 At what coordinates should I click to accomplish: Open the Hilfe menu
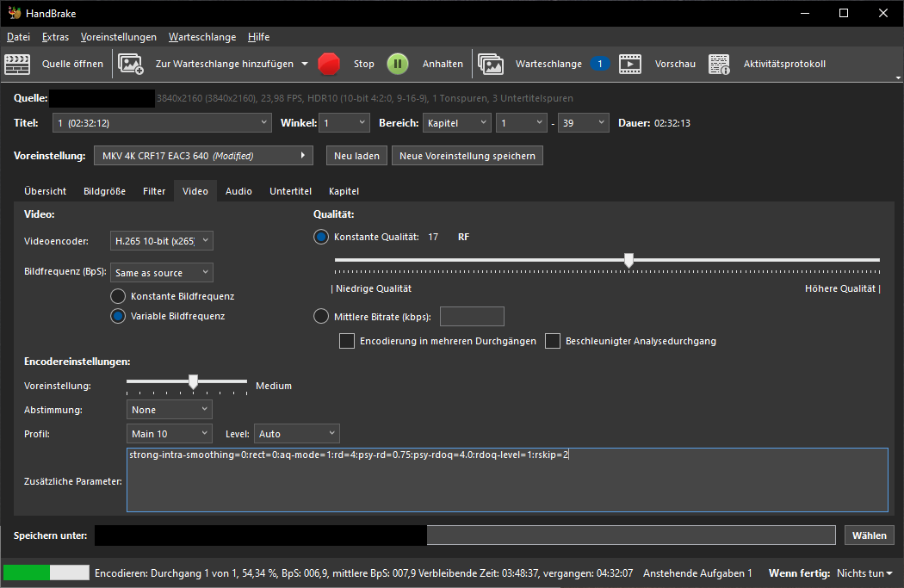[259, 37]
